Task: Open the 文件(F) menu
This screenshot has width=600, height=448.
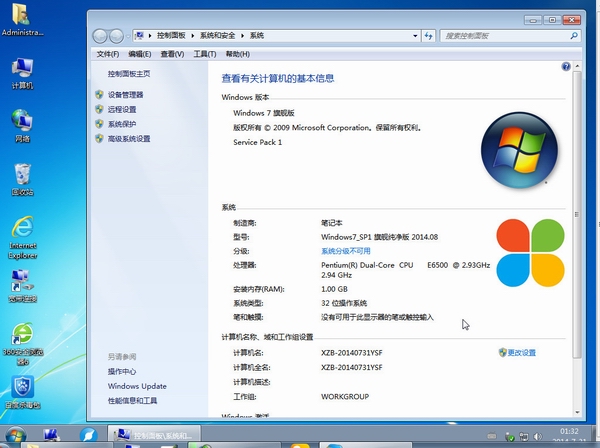Action: [x=108, y=54]
